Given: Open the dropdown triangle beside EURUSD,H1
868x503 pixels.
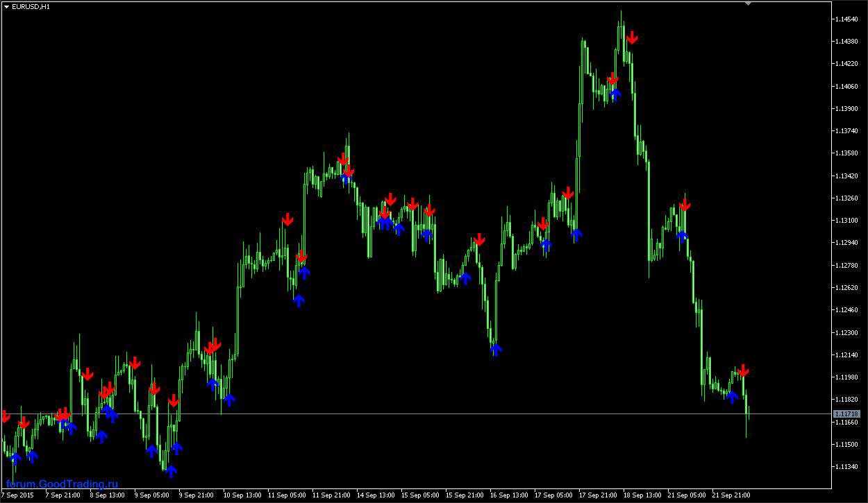Looking at the screenshot, I should click(x=6, y=6).
